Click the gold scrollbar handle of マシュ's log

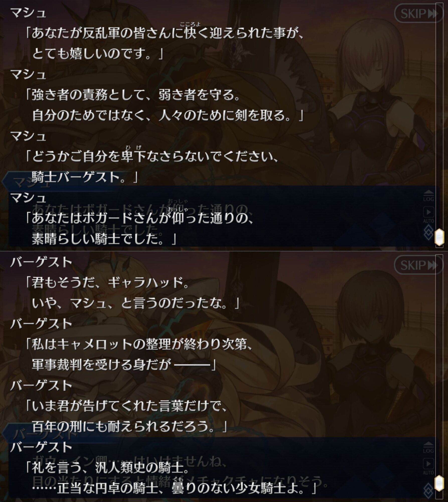click(x=439, y=236)
